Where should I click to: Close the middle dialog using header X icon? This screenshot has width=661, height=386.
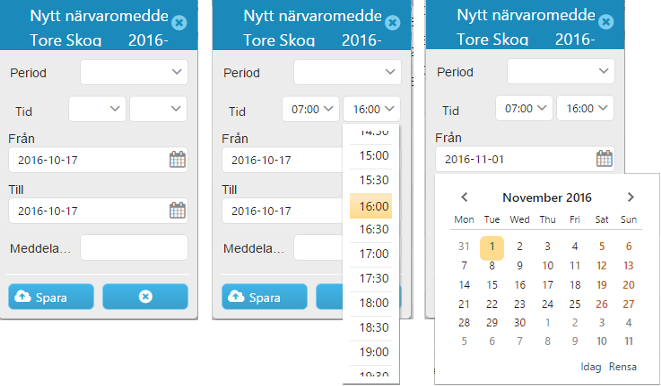pos(392,22)
